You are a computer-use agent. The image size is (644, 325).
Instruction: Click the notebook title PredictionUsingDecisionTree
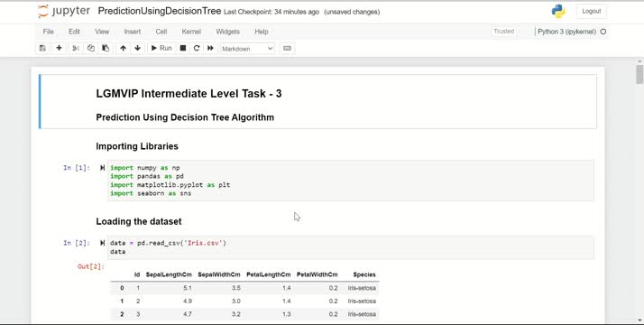click(x=160, y=12)
